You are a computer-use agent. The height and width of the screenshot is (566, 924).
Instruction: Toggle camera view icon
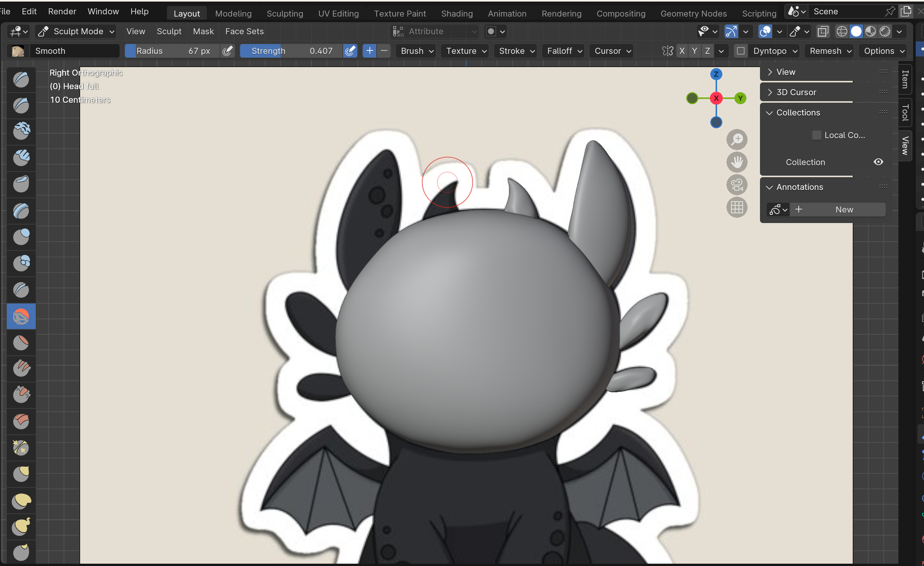click(x=737, y=185)
